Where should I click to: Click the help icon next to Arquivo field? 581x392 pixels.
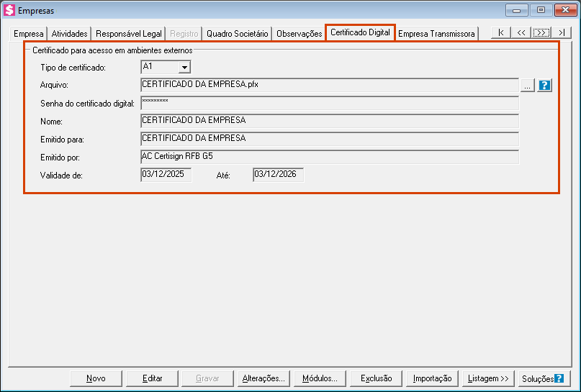click(x=544, y=86)
